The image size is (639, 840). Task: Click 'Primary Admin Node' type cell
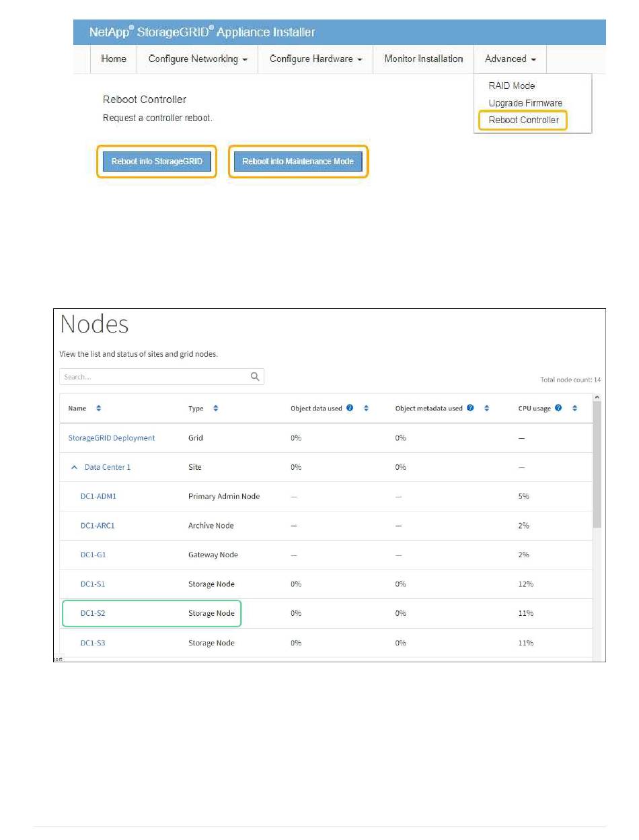224,496
